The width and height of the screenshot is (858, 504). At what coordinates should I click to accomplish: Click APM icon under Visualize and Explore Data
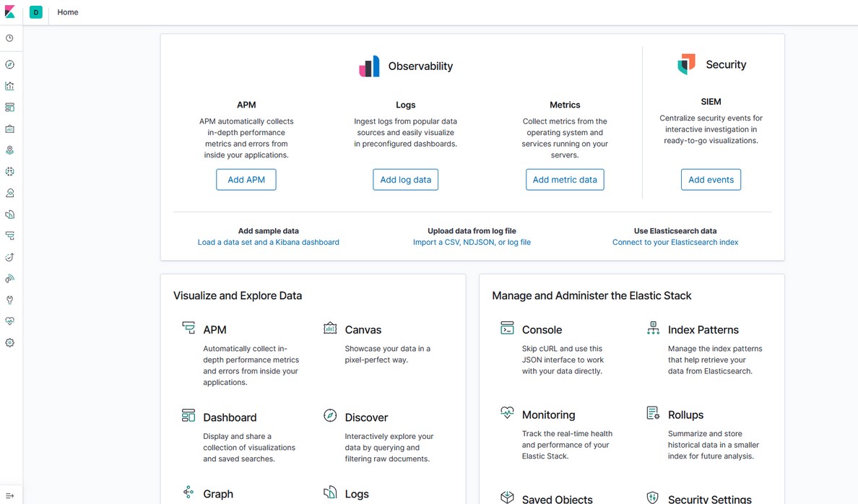(188, 328)
